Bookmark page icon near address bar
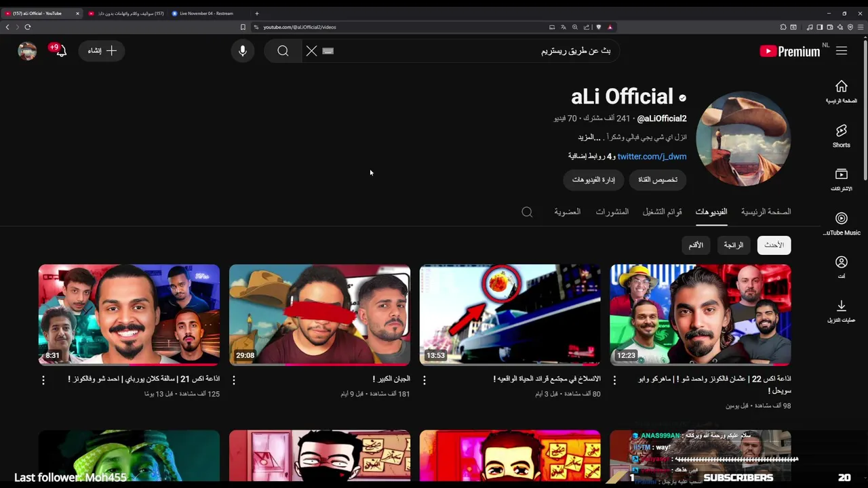The height and width of the screenshot is (488, 868). [243, 27]
